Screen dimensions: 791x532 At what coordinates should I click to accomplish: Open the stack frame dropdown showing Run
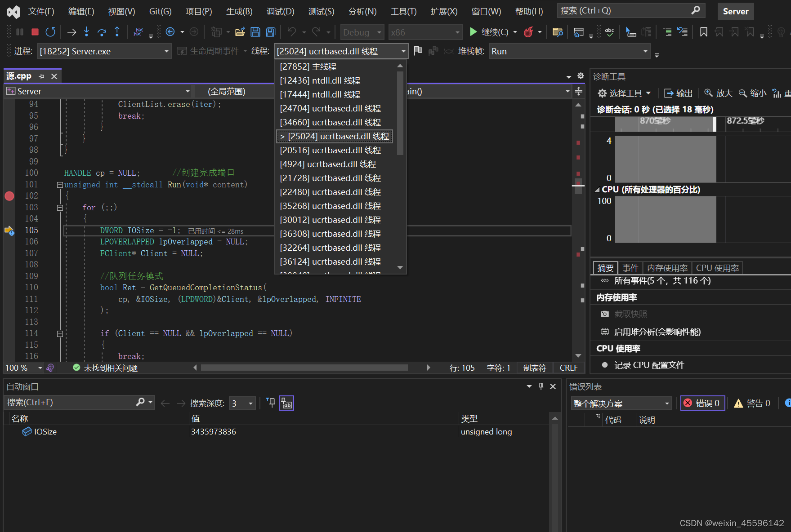[646, 51]
